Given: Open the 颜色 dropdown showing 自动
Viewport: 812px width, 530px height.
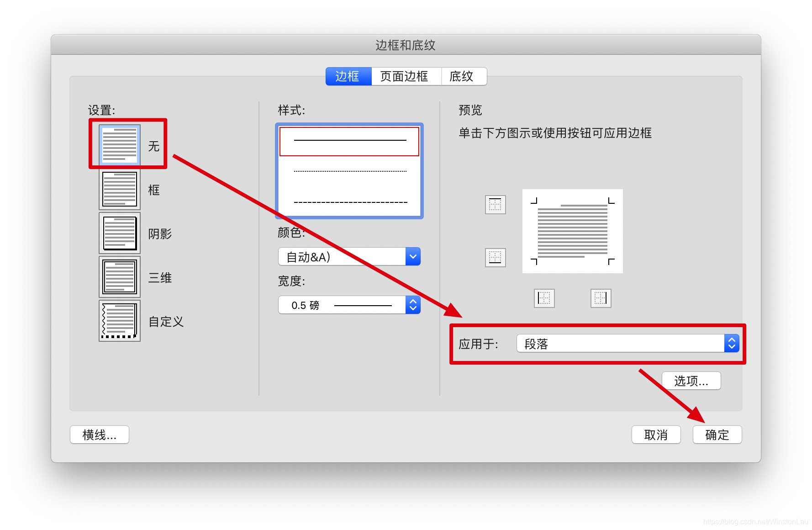Looking at the screenshot, I should click(x=349, y=257).
